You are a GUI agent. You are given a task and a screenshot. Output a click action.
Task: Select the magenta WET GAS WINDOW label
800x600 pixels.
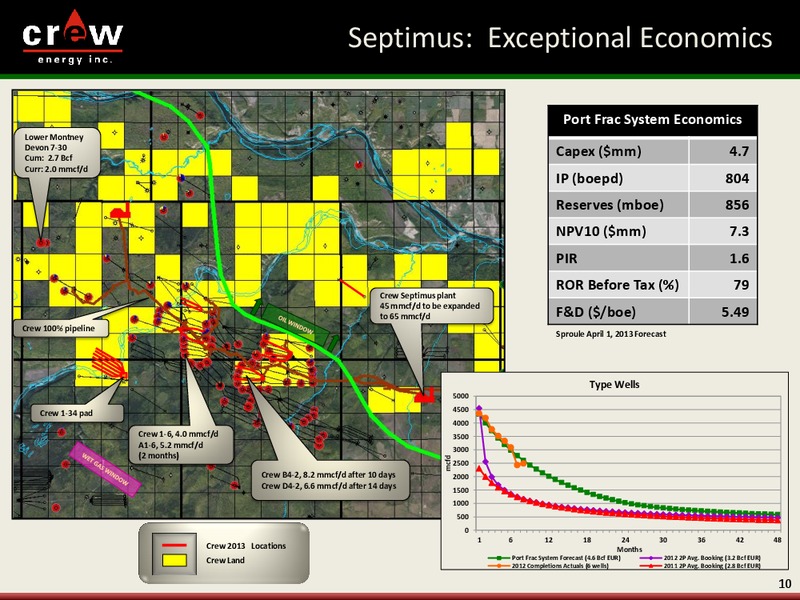click(105, 469)
